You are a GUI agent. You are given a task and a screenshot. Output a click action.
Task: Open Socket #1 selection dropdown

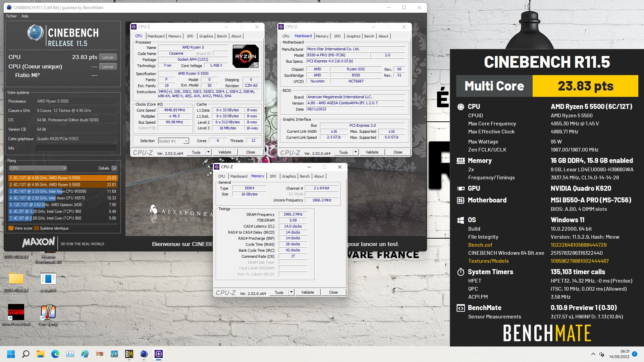click(174, 141)
